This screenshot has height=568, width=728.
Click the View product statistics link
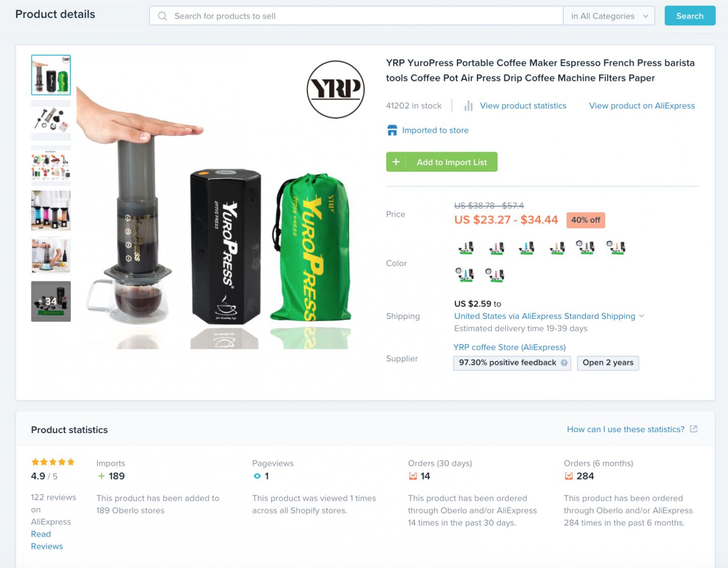click(523, 106)
